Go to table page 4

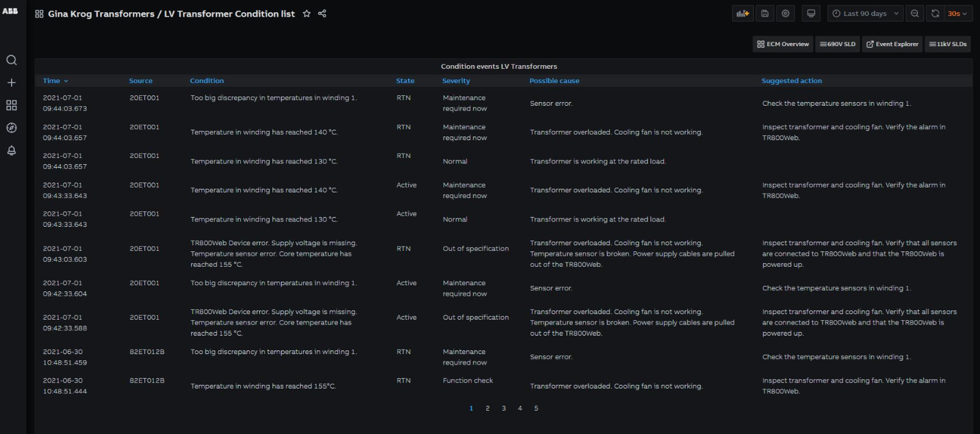[520, 408]
